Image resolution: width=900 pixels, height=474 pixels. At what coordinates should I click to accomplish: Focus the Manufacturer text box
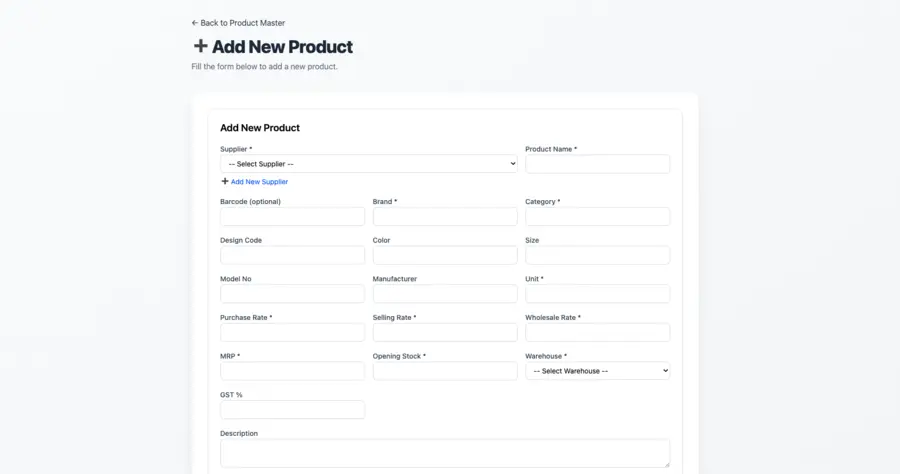click(x=445, y=294)
